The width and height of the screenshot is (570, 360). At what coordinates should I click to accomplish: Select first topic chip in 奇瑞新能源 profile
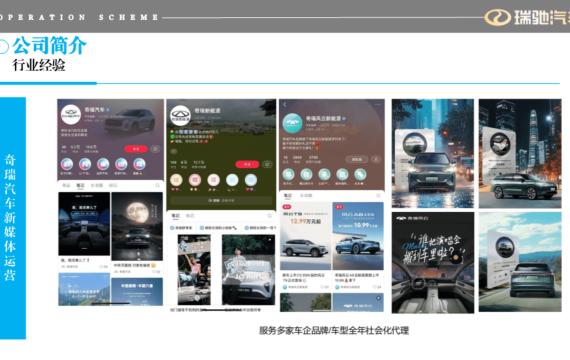tap(181, 228)
